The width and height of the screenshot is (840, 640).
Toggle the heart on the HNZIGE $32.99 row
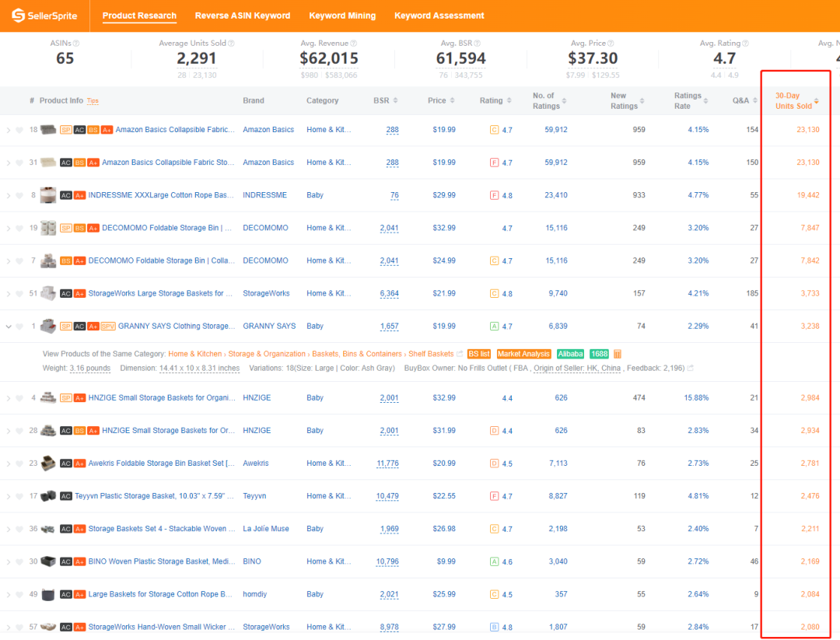click(x=19, y=398)
